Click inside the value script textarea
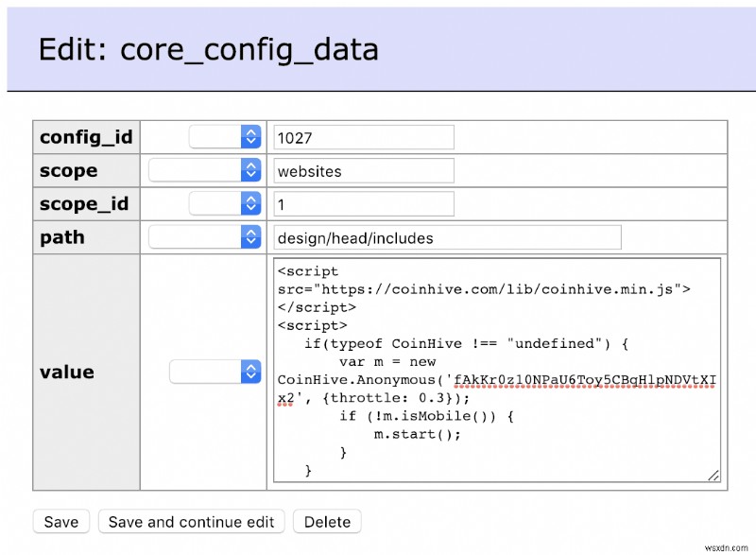The height and width of the screenshot is (555, 756). click(497, 370)
